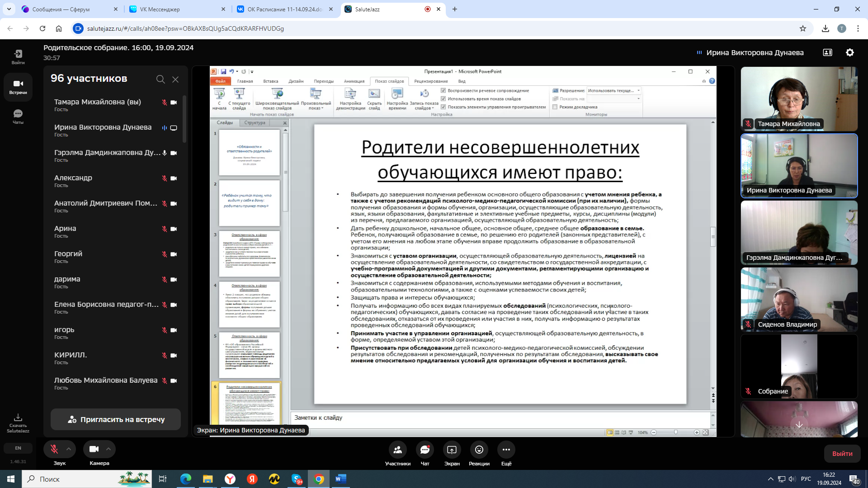Open Windows Start menu

tap(11, 479)
